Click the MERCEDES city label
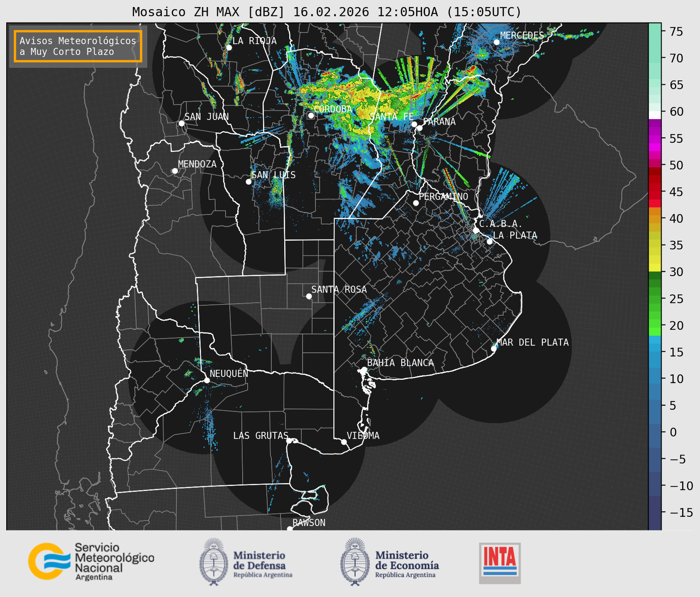The image size is (700, 597). click(522, 35)
